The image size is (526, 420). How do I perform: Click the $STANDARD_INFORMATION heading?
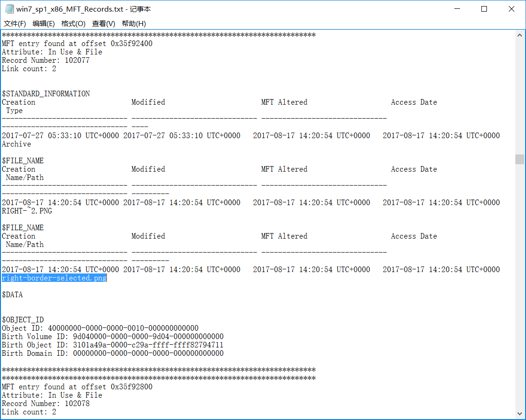(46, 93)
